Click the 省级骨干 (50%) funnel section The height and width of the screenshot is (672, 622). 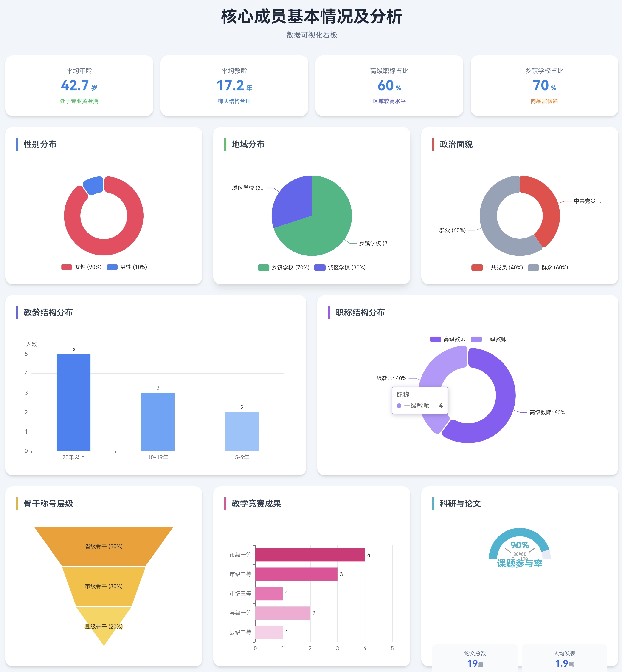(x=104, y=546)
